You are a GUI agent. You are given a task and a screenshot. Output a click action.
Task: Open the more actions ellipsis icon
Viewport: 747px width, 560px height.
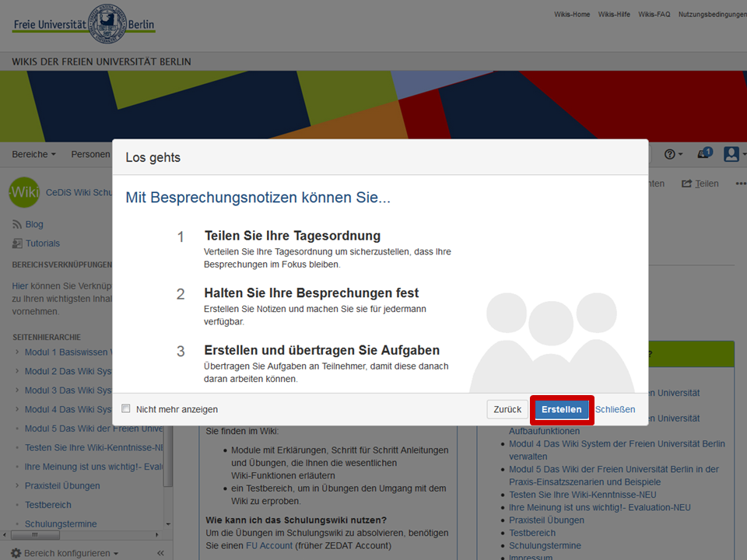point(741,184)
